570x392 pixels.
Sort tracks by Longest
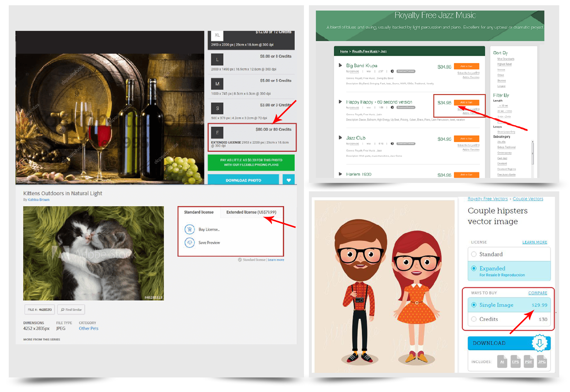pos(501,86)
